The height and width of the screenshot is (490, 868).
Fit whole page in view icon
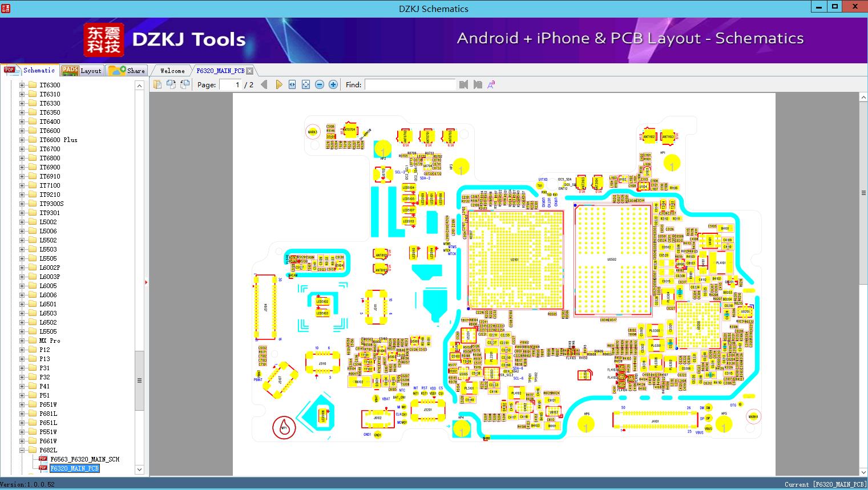pos(306,84)
